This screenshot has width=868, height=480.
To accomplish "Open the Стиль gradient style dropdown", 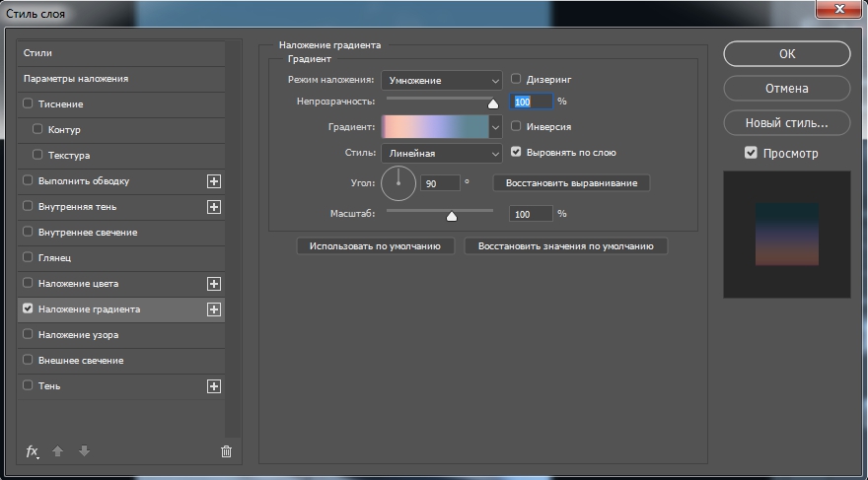I will point(442,153).
